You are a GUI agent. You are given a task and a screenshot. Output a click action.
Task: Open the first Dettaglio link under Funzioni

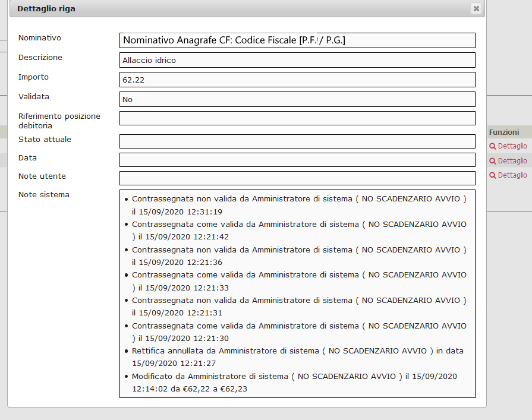point(512,146)
